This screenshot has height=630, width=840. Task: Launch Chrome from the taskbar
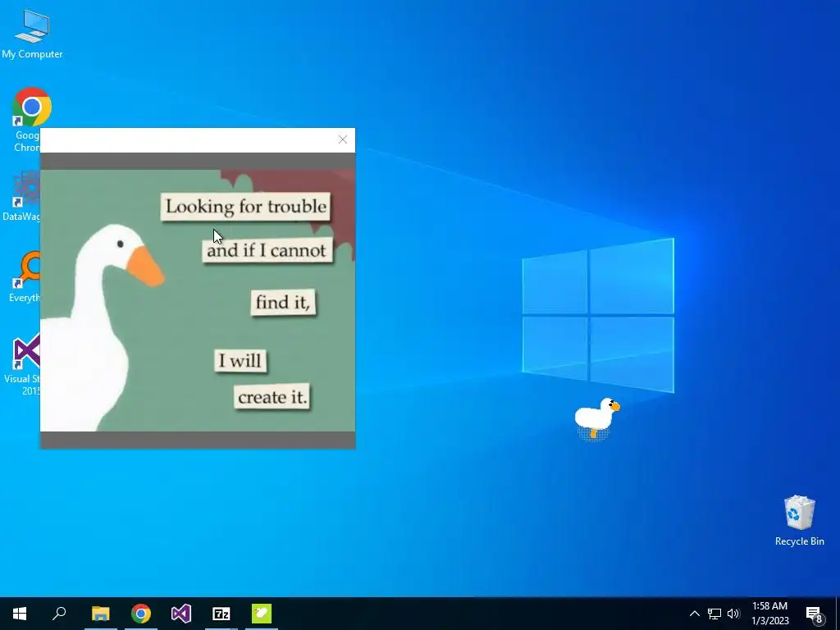tap(141, 614)
